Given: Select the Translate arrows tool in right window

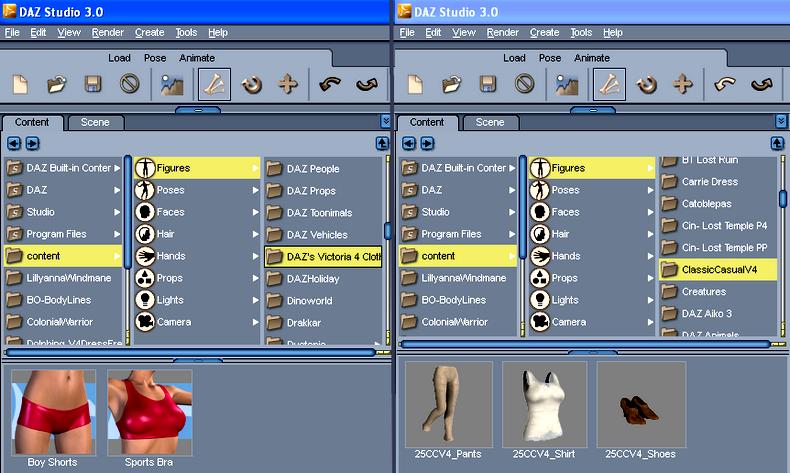Looking at the screenshot, I should [x=683, y=84].
